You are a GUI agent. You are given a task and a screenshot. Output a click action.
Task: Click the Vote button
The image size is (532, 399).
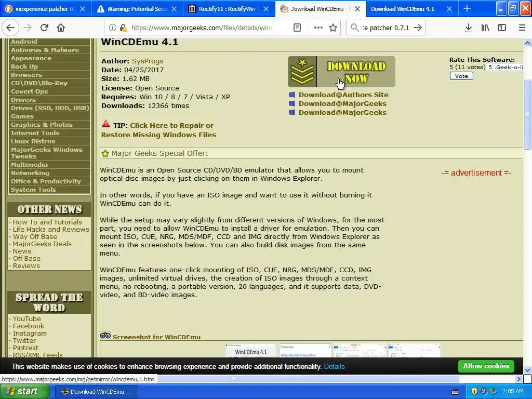coord(461,76)
